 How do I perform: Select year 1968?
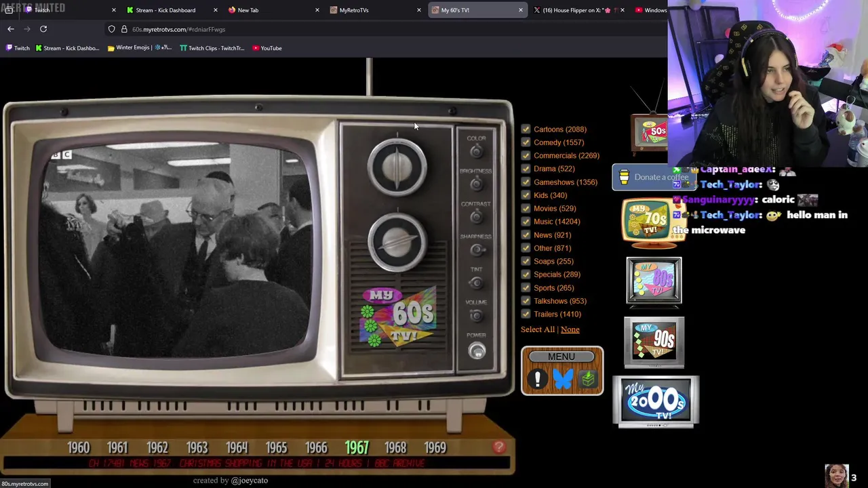click(395, 448)
